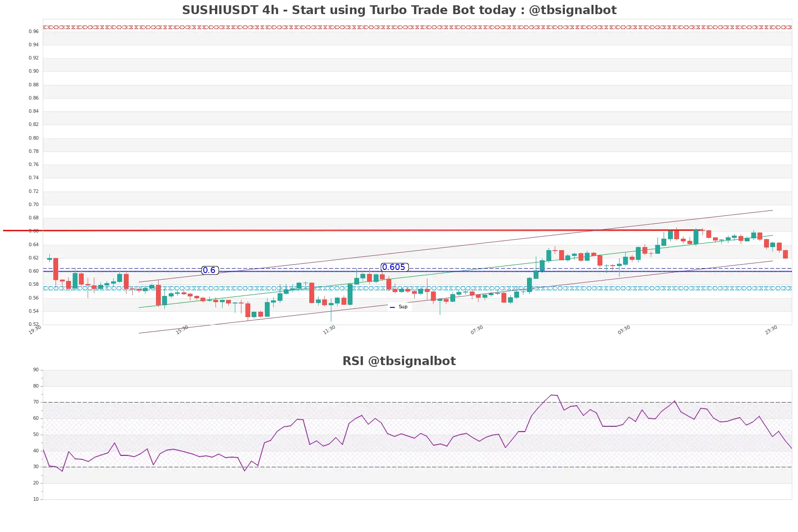Click the 0.68 price axis label
798x532 pixels.
[33, 218]
